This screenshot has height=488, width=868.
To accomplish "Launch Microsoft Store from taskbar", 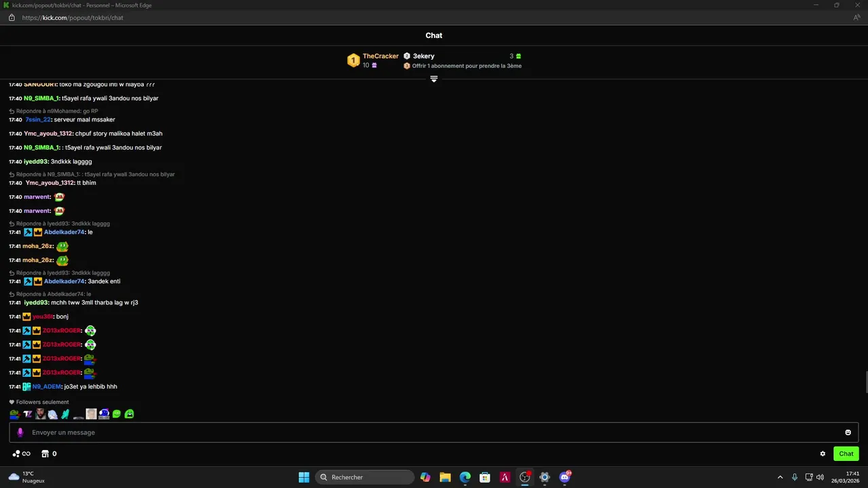I will point(485,477).
